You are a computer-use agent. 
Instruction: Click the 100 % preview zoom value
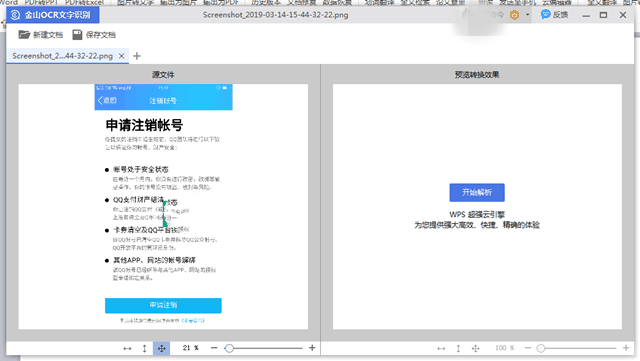tap(504, 348)
